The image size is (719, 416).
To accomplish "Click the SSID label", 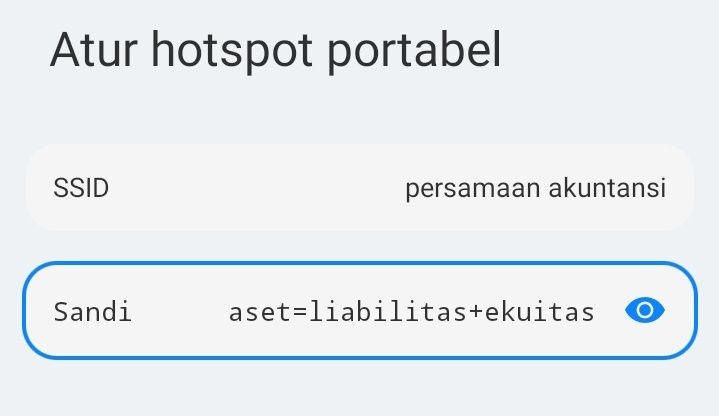I will (x=81, y=189).
